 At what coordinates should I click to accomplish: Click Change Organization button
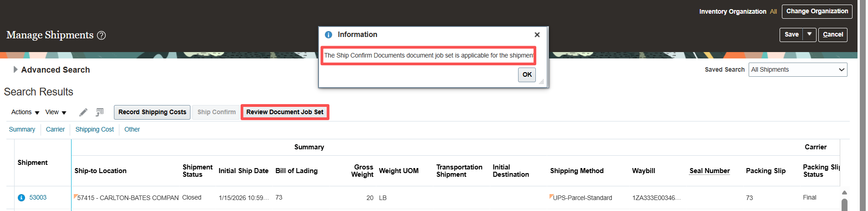(x=817, y=11)
